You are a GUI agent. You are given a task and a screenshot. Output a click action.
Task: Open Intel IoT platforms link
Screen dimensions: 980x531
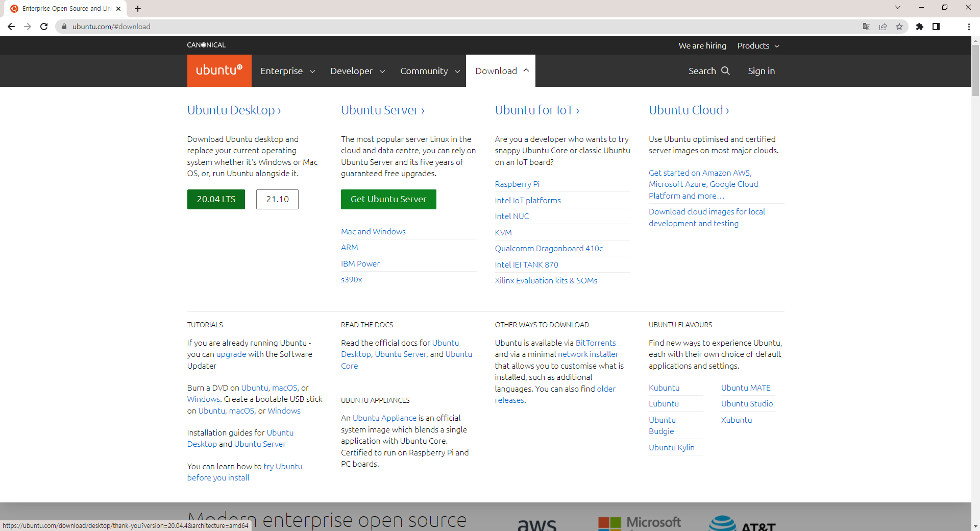(x=528, y=201)
